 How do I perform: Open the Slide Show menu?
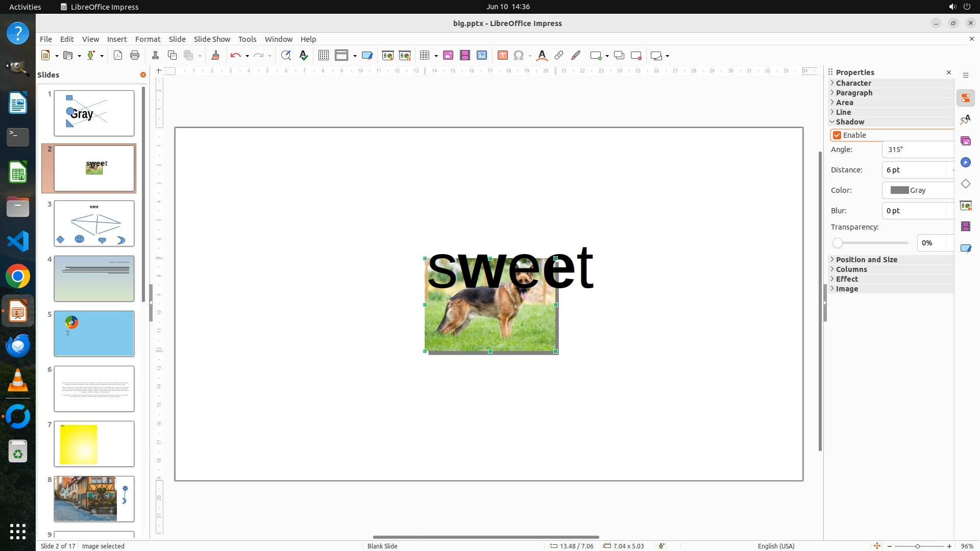[x=212, y=39]
